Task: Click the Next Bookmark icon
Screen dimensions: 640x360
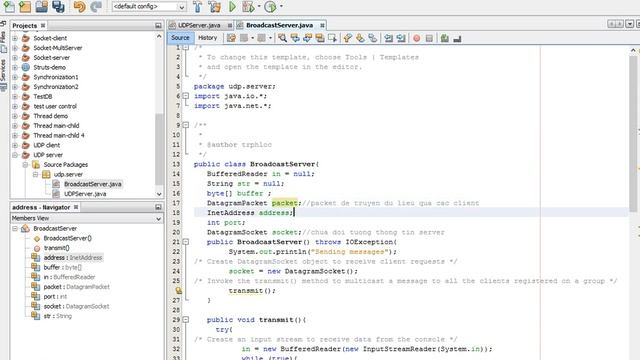Action: (360, 38)
